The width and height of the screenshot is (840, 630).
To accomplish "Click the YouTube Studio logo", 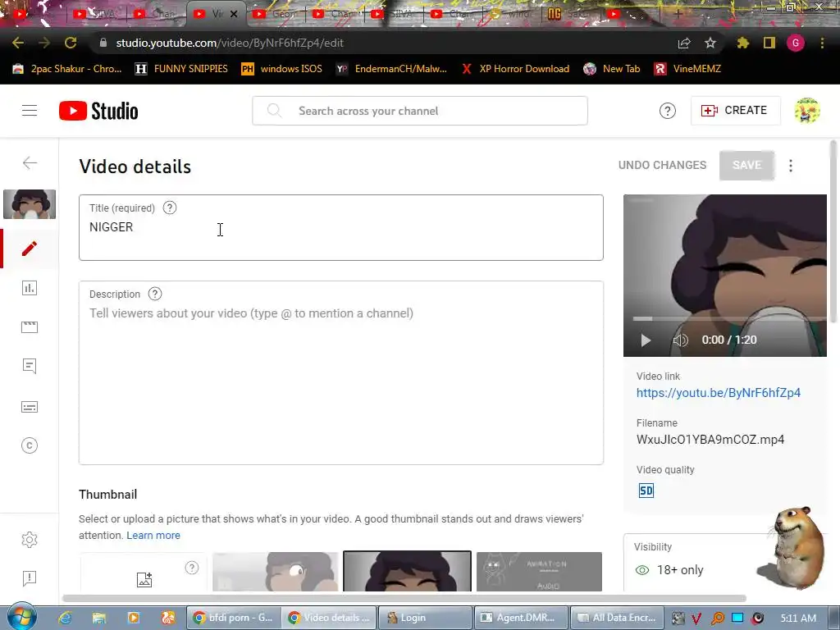I will click(98, 111).
